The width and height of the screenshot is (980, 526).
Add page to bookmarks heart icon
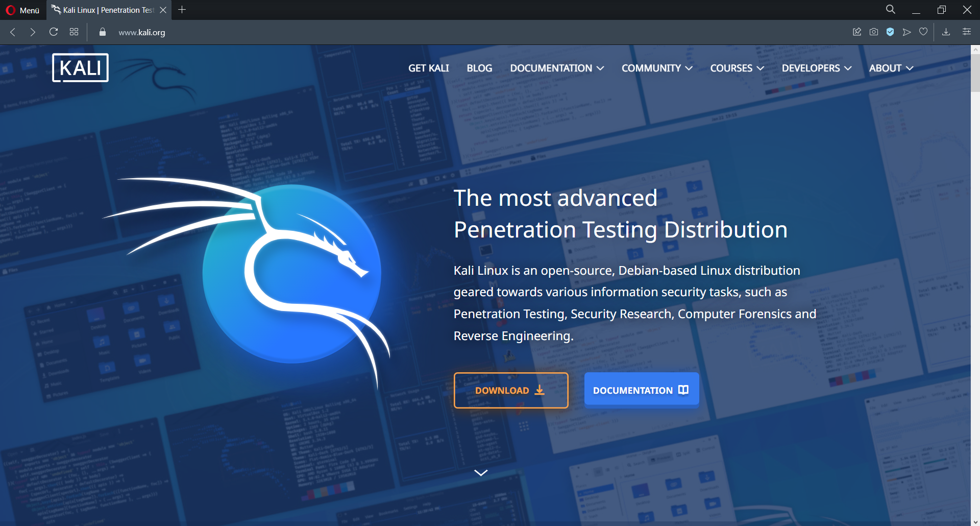923,32
